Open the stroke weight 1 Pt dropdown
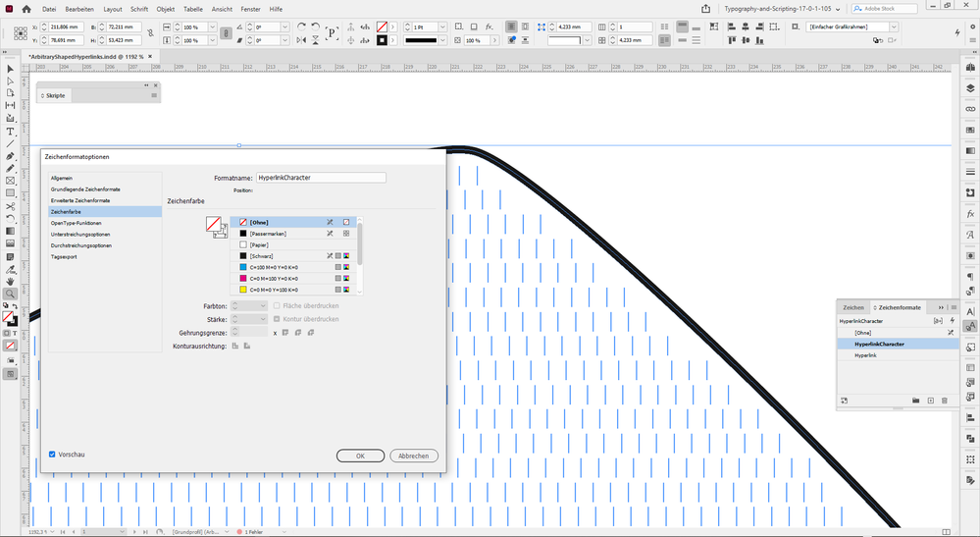 442,27
